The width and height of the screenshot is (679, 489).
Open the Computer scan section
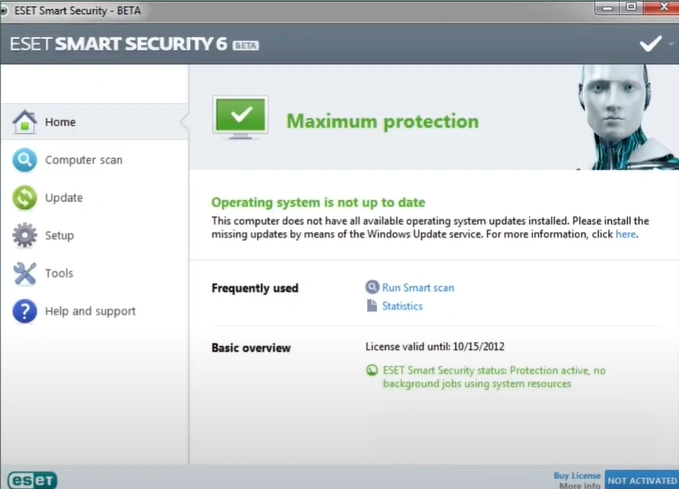pos(83,160)
